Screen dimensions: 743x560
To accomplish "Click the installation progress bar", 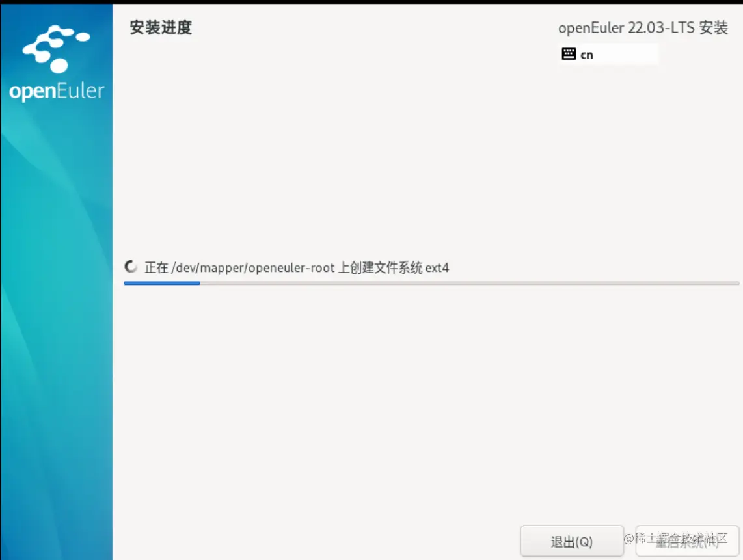I will pos(431,283).
